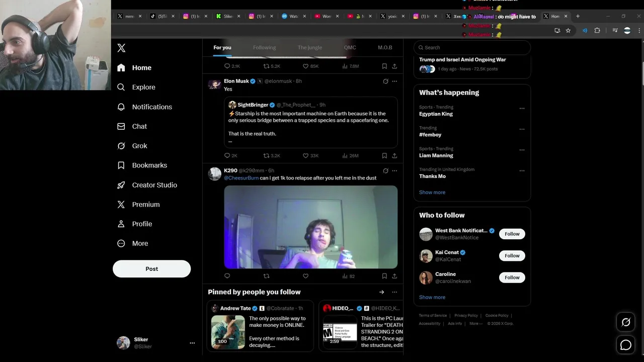Open the @CheesurBurn mention link
This screenshot has height=362, width=644.
pos(241,178)
